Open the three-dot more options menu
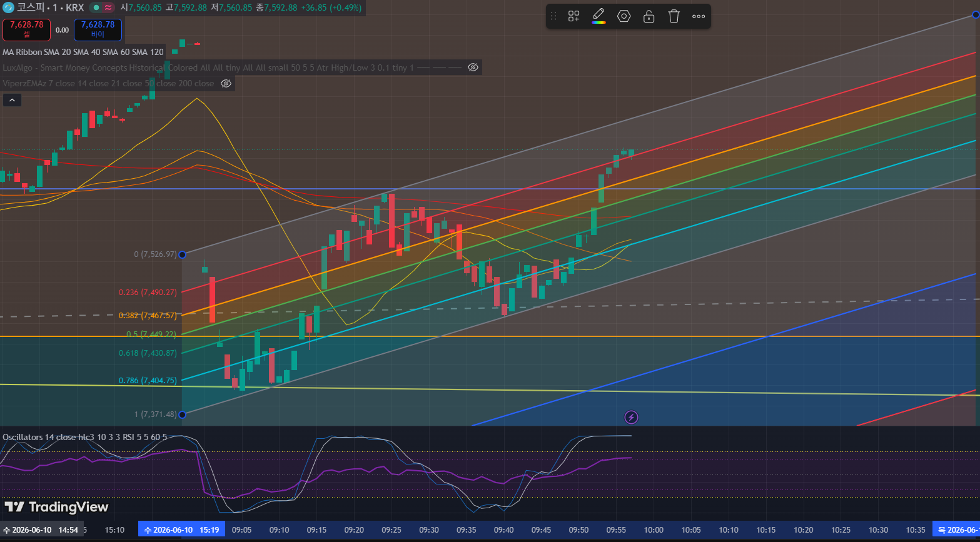This screenshot has height=542, width=980. (x=699, y=16)
